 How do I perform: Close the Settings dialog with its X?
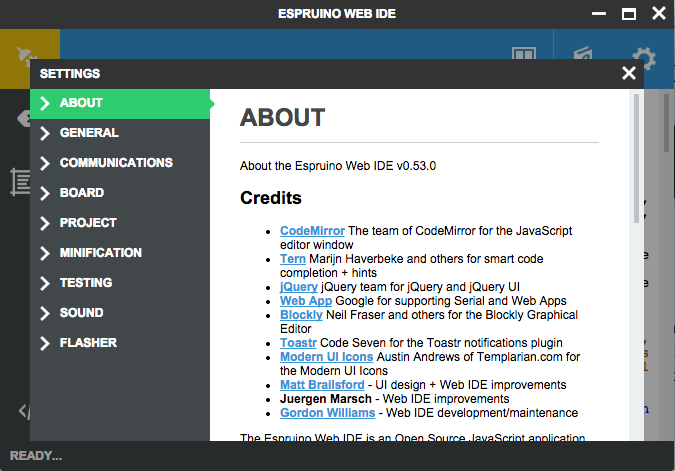[x=629, y=73]
